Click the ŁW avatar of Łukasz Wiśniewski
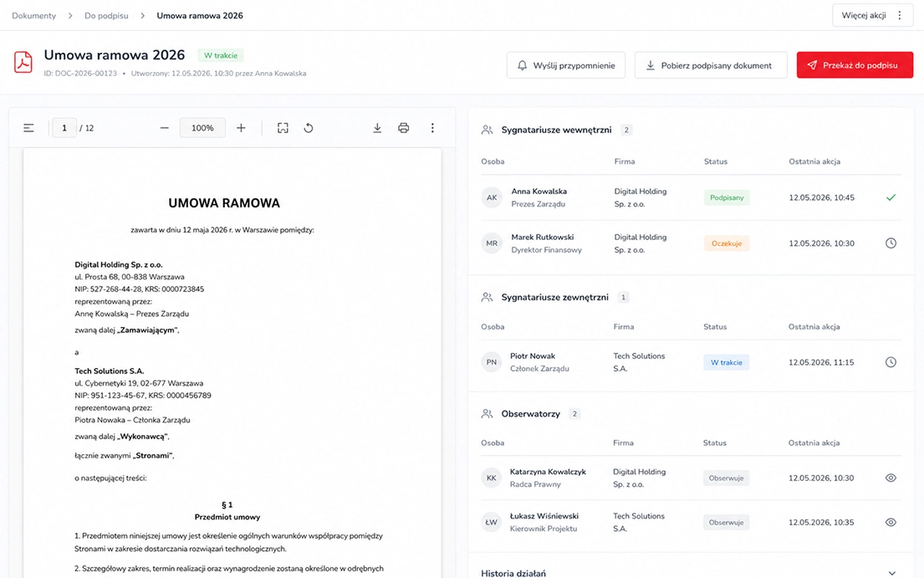The height and width of the screenshot is (578, 924). click(x=492, y=522)
